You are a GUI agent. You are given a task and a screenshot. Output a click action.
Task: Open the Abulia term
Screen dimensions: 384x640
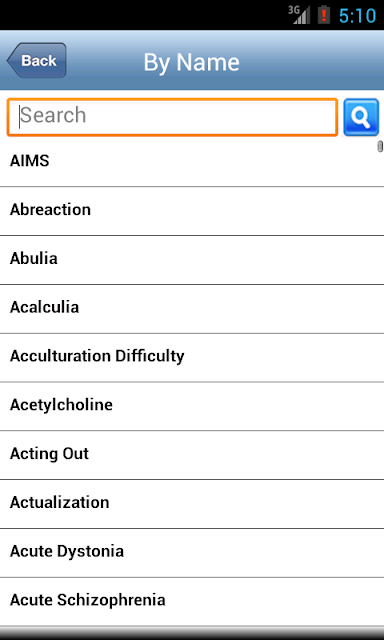(x=192, y=260)
